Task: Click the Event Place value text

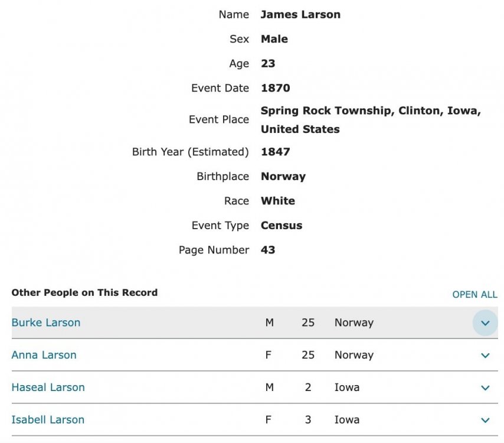Action: (x=371, y=120)
